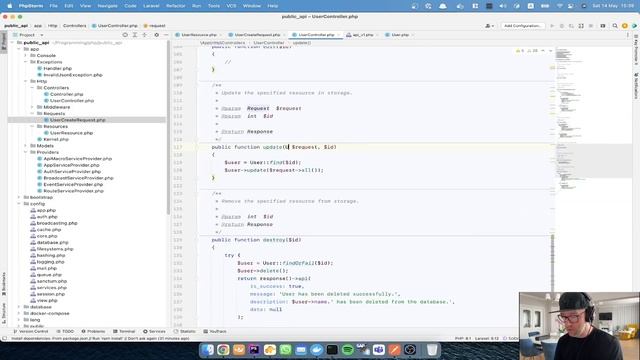Open the Problems tool window
Screen dimensions: 640x360
click(93, 331)
